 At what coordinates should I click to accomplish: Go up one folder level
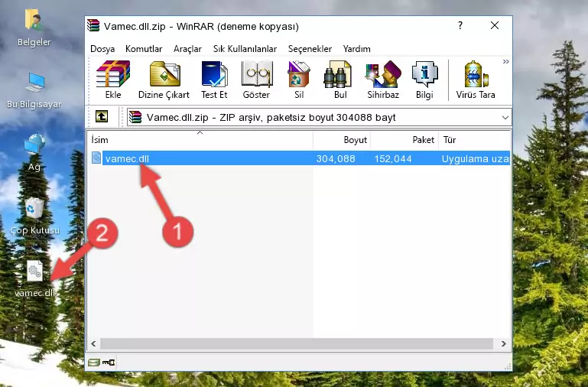point(102,116)
